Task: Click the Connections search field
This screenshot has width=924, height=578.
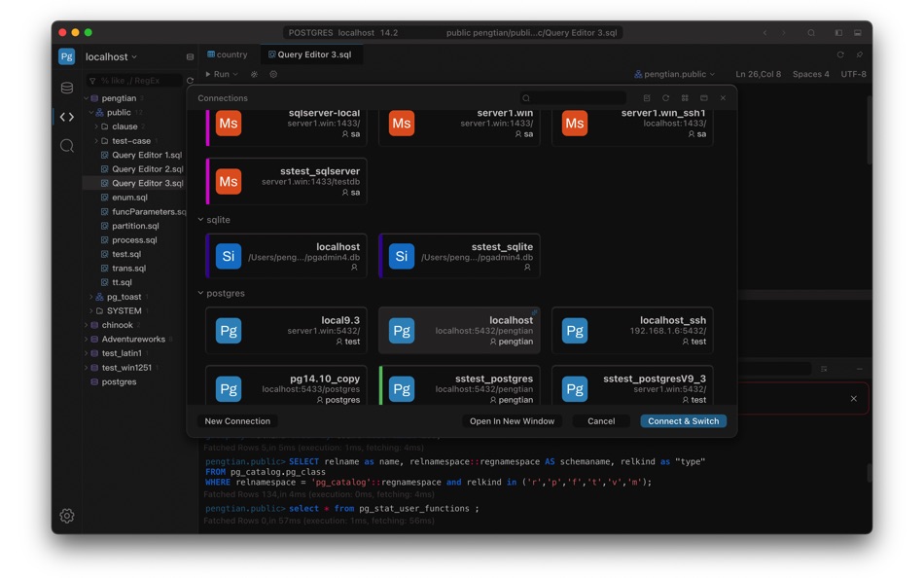Action: (x=574, y=98)
